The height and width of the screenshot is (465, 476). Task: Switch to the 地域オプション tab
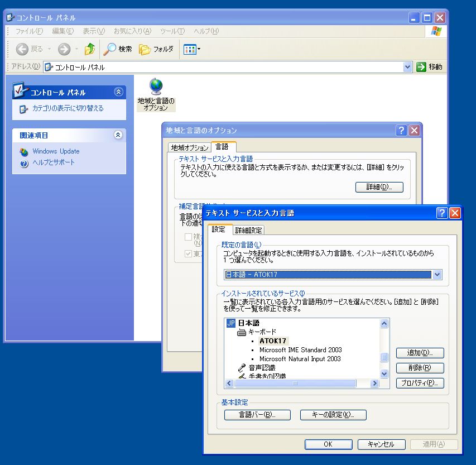(x=189, y=147)
